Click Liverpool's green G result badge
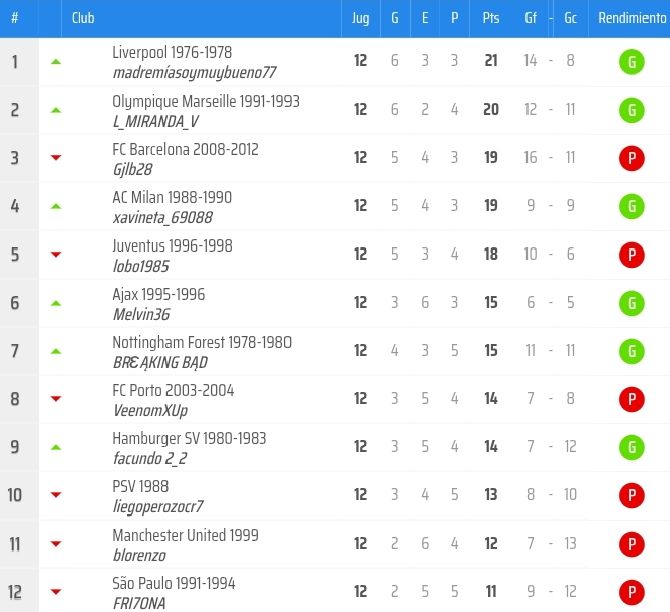Screen dimensions: 670x612 click(x=630, y=62)
